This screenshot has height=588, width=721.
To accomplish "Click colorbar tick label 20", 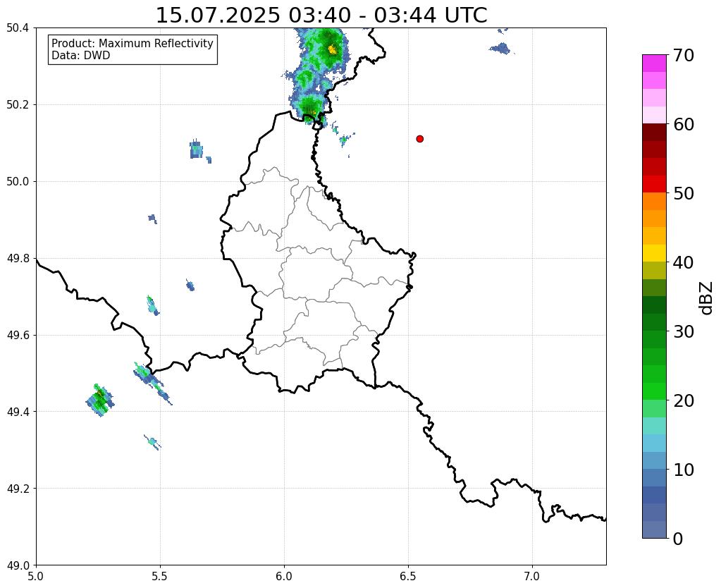I will [684, 400].
